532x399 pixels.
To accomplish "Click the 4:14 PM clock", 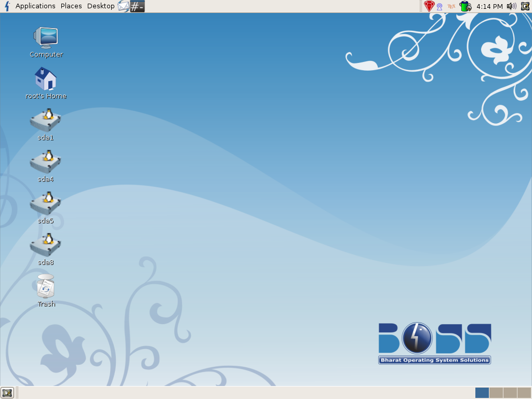I will [x=489, y=6].
